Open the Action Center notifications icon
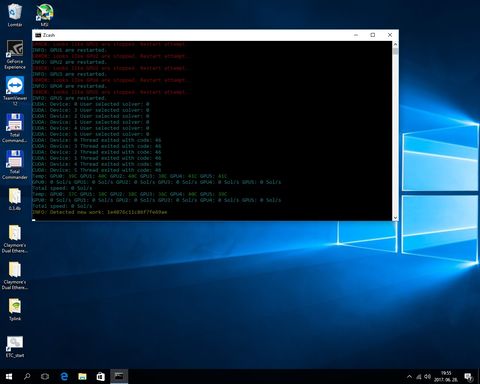Image resolution: width=480 pixels, height=384 pixels. pos(469,377)
